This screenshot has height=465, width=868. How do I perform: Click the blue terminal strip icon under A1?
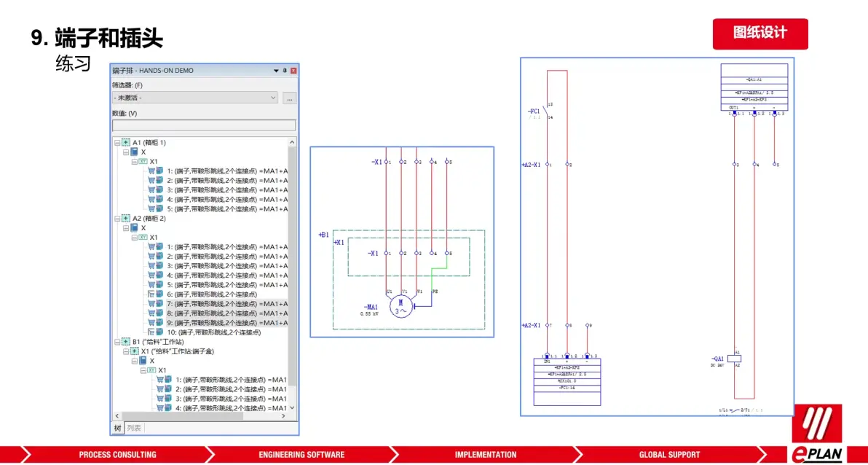135,152
